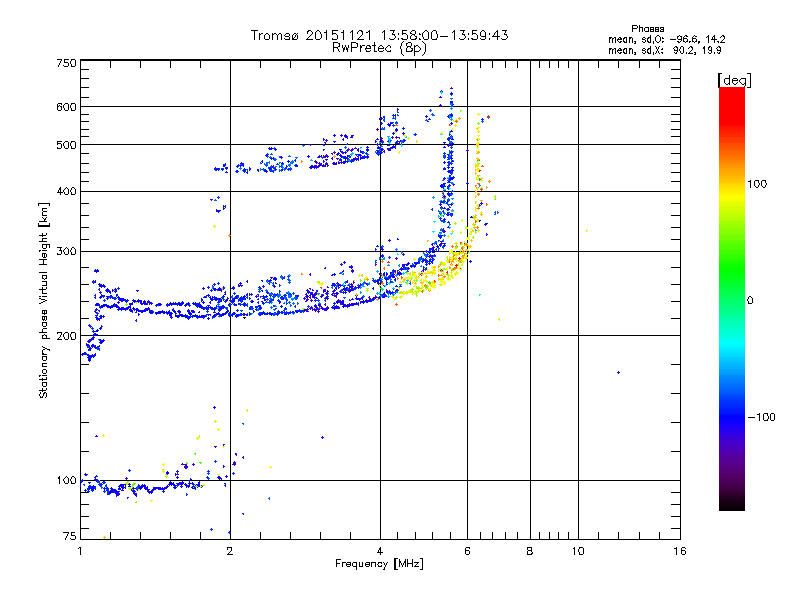The width and height of the screenshot is (800, 600).
Task: Click the isolated yellow point right of 10 MHz
Action: (587, 231)
